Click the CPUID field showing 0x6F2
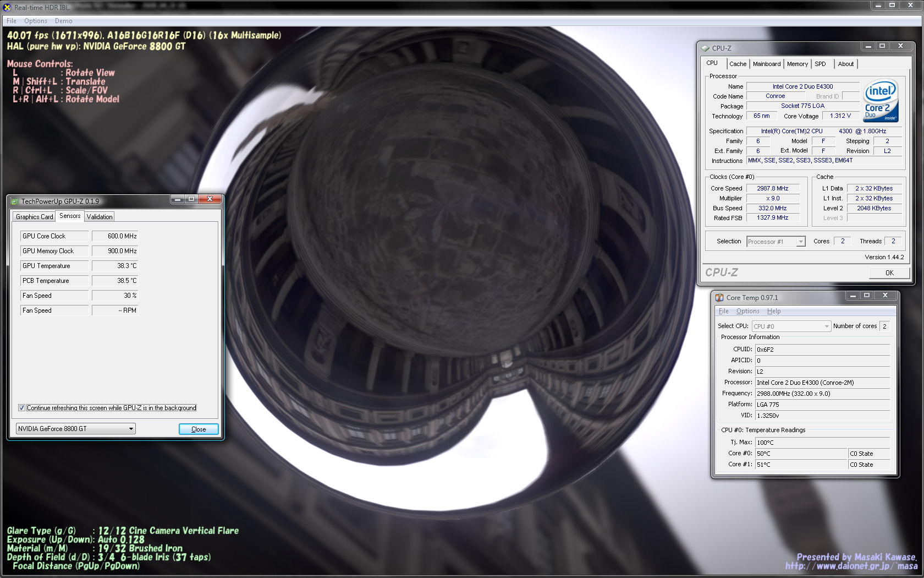This screenshot has height=578, width=924. tap(822, 350)
